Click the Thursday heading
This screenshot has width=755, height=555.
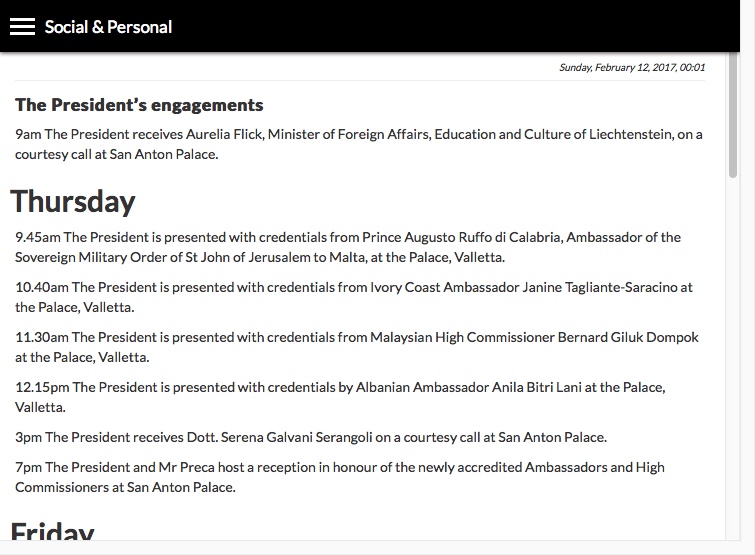click(73, 201)
